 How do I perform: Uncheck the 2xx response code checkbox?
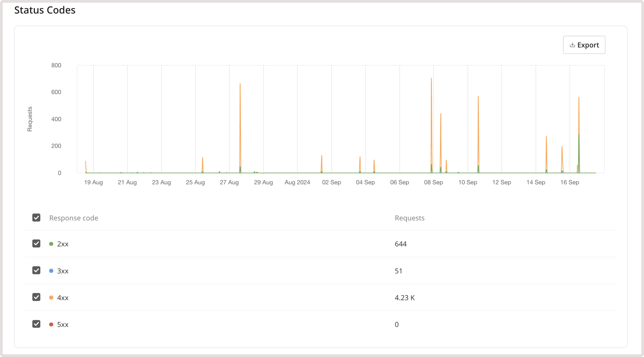coord(37,243)
